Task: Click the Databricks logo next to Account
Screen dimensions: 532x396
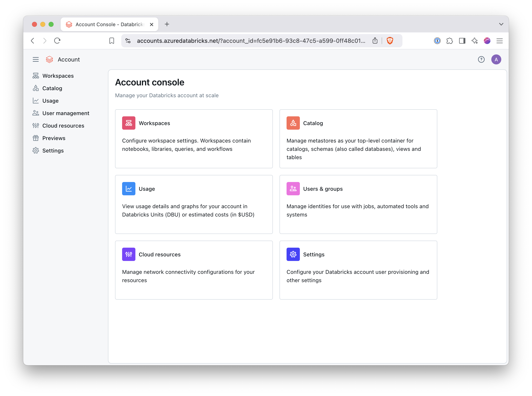Action: pos(49,59)
